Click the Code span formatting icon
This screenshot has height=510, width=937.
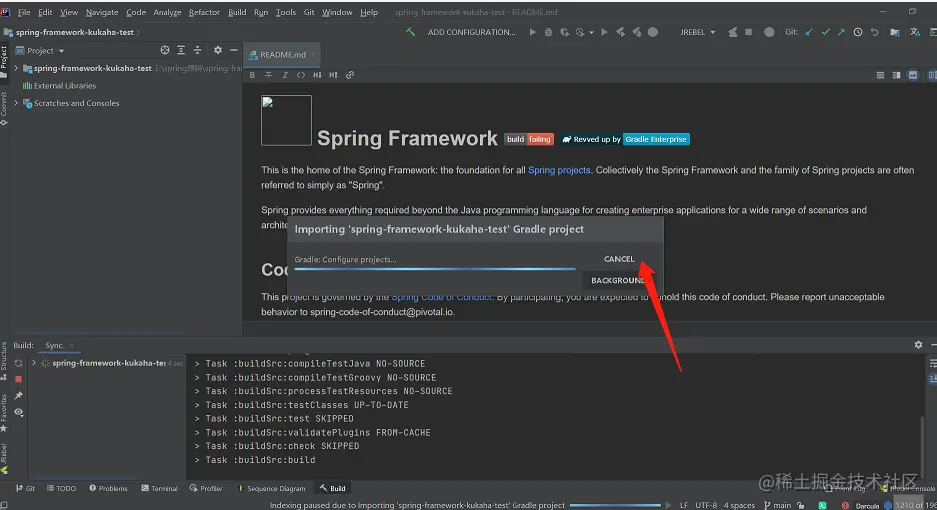pos(301,75)
